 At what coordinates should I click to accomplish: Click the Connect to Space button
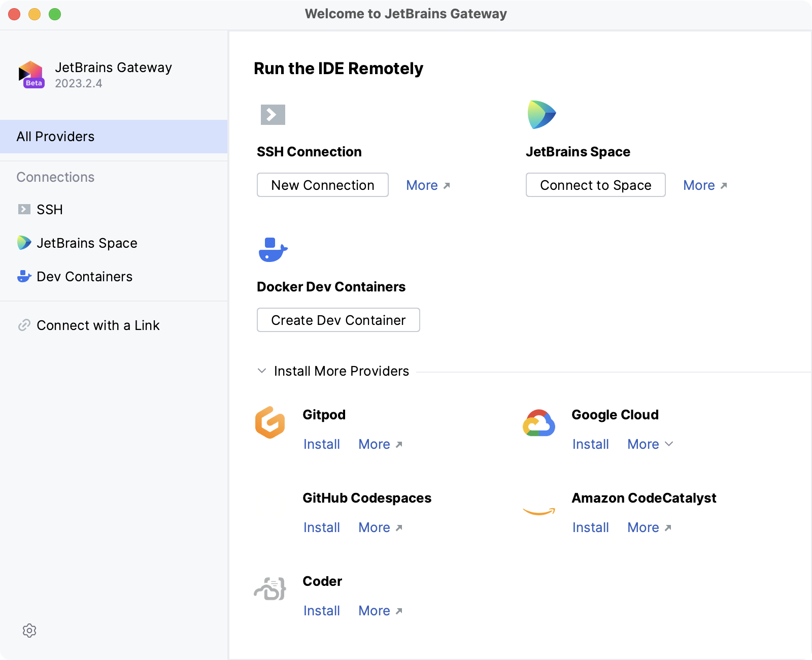click(x=595, y=185)
